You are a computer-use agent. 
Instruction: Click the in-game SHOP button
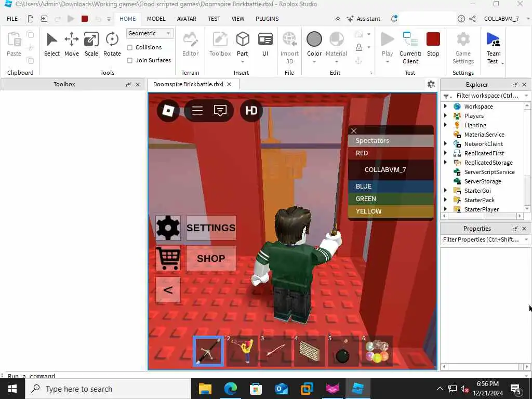click(x=211, y=259)
